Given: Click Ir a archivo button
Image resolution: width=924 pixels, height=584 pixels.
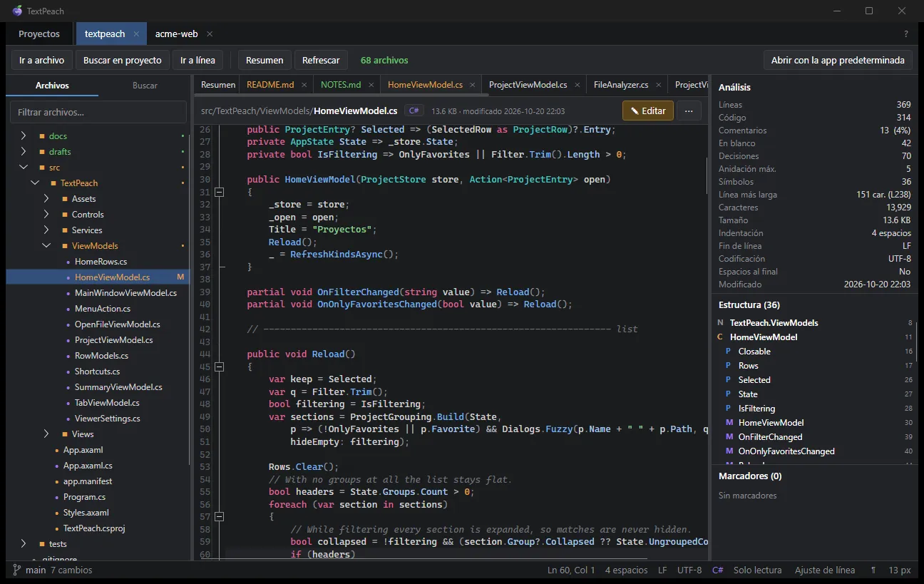Looking at the screenshot, I should (x=41, y=61).
